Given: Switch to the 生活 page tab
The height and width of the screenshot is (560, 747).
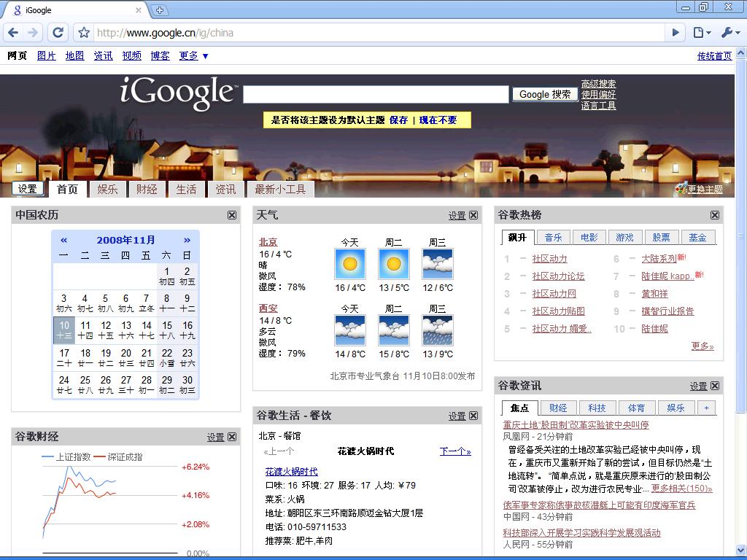Looking at the screenshot, I should pyautogui.click(x=186, y=189).
